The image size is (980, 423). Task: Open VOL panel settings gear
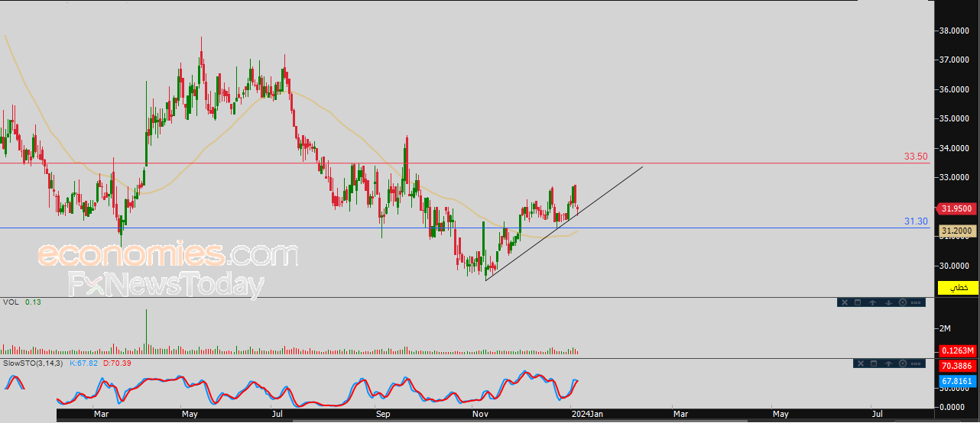[x=903, y=302]
